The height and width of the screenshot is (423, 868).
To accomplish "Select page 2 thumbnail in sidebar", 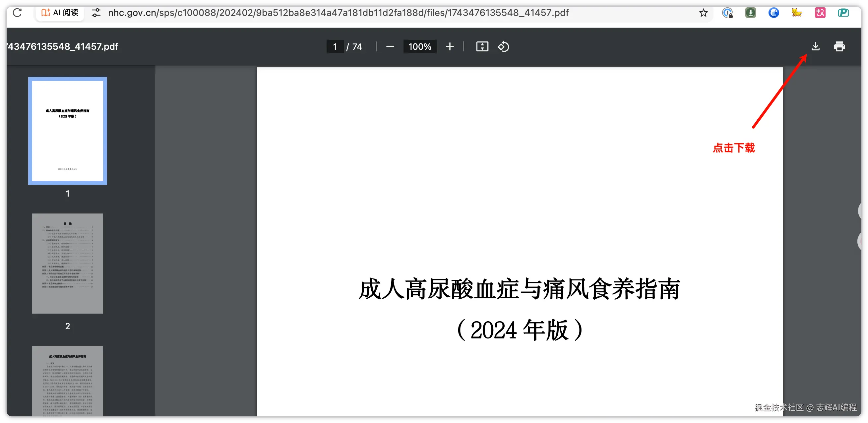I will click(67, 263).
